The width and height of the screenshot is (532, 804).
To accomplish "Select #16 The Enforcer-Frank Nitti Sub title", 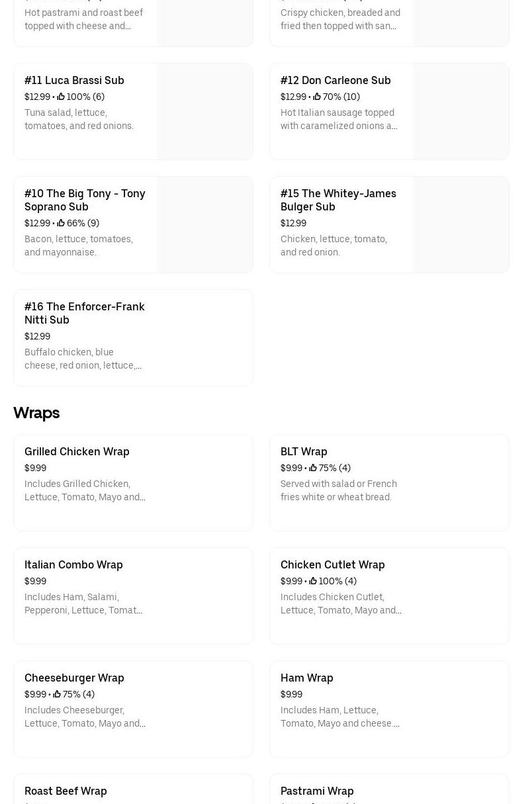I will (x=85, y=313).
